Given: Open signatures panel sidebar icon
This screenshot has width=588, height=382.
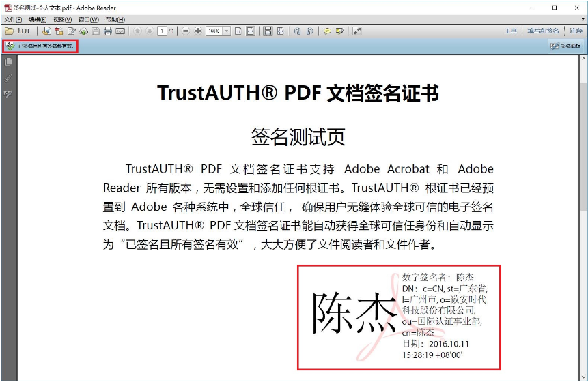Looking at the screenshot, I should (x=8, y=93).
